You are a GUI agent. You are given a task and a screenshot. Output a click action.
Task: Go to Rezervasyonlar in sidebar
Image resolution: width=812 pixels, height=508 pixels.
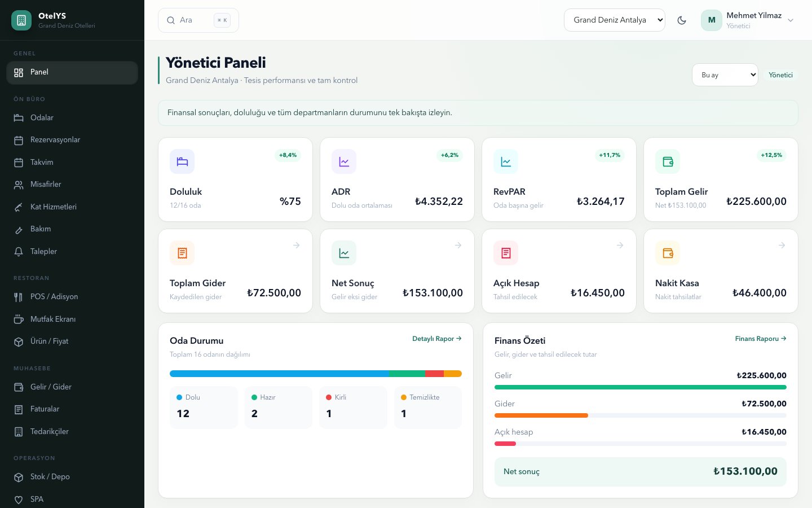point(72,140)
